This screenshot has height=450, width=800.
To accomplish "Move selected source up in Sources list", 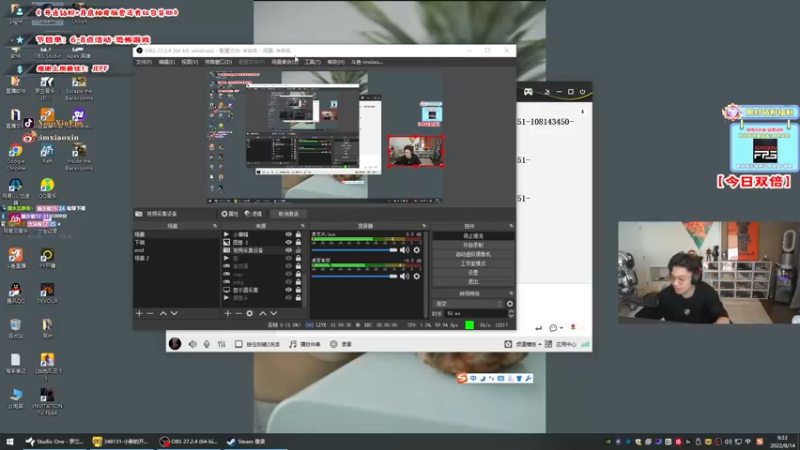I will 262,313.
